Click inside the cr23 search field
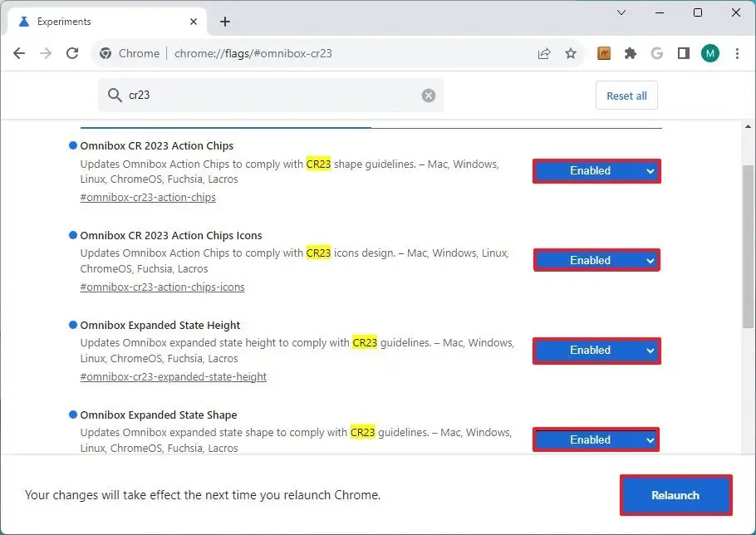 (249, 95)
